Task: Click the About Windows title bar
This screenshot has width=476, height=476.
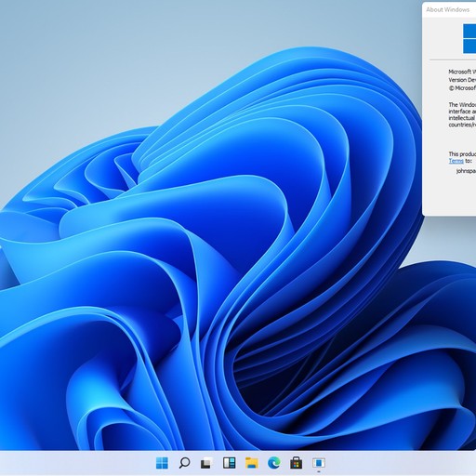Action: click(449, 9)
